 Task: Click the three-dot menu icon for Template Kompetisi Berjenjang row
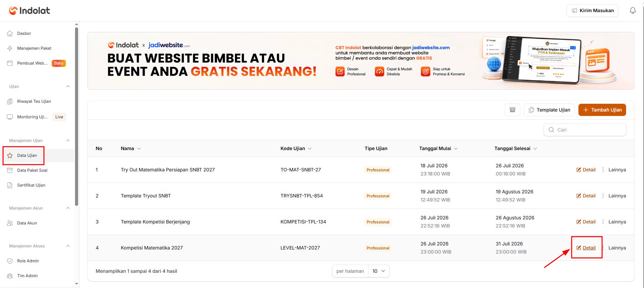pos(603,222)
